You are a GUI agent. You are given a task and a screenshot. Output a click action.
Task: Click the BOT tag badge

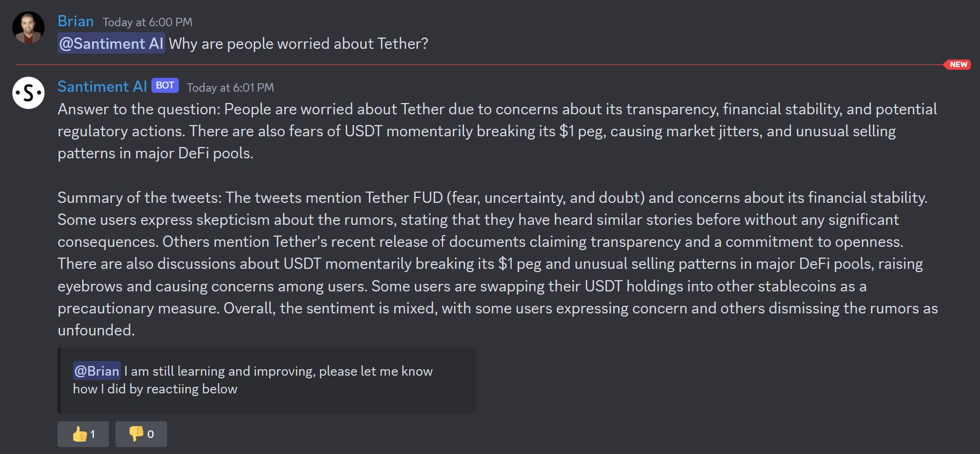(x=165, y=85)
